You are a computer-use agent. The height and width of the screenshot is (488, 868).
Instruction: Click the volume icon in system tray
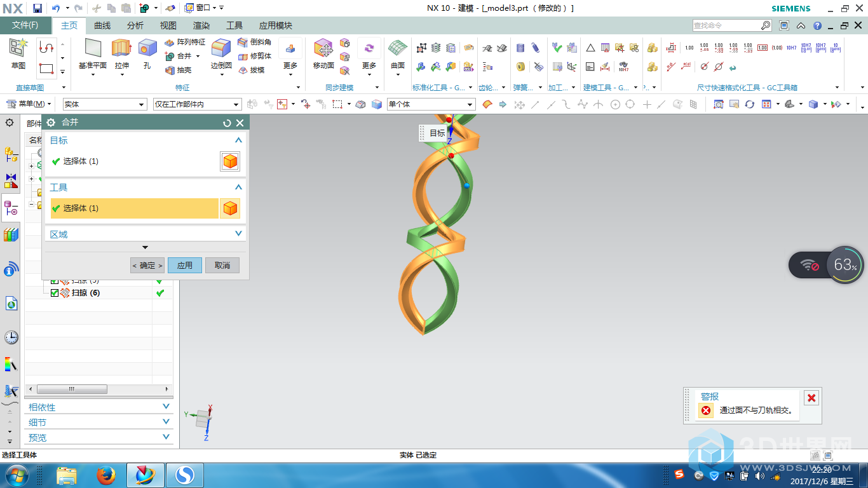click(x=760, y=475)
